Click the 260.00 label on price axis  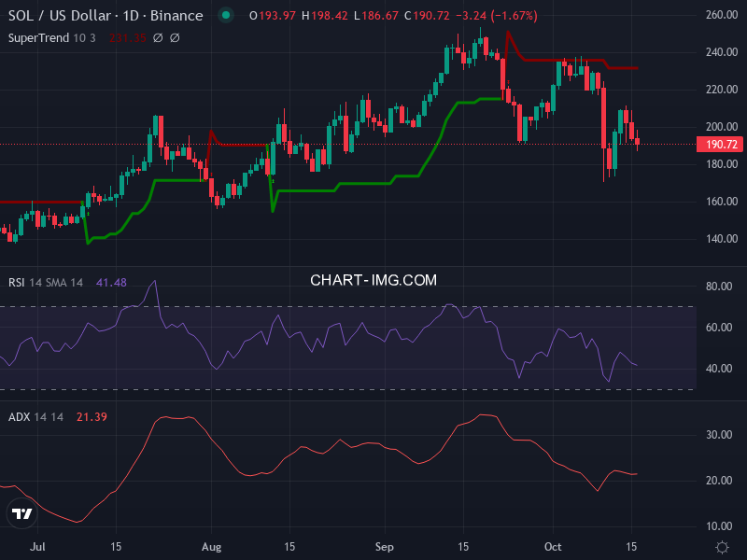coord(721,15)
